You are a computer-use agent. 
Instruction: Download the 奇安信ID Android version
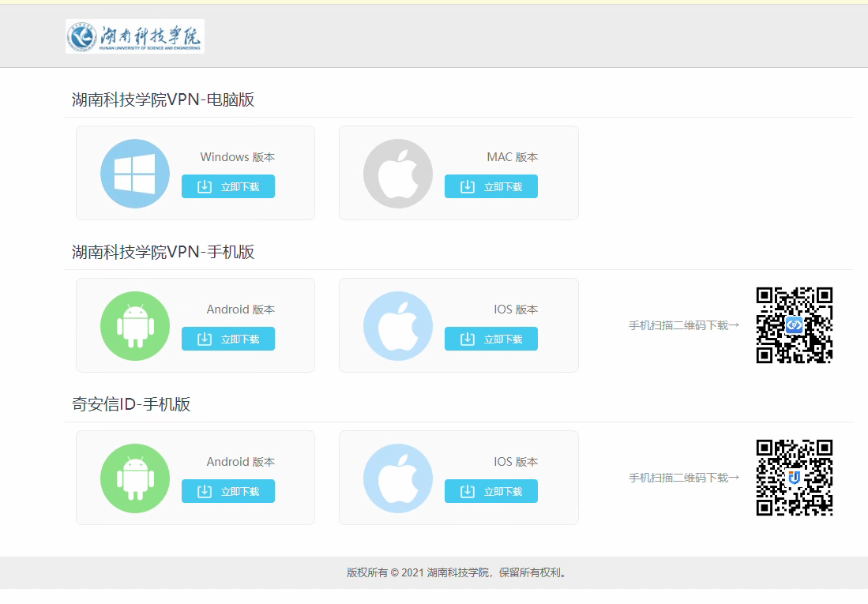(x=228, y=491)
